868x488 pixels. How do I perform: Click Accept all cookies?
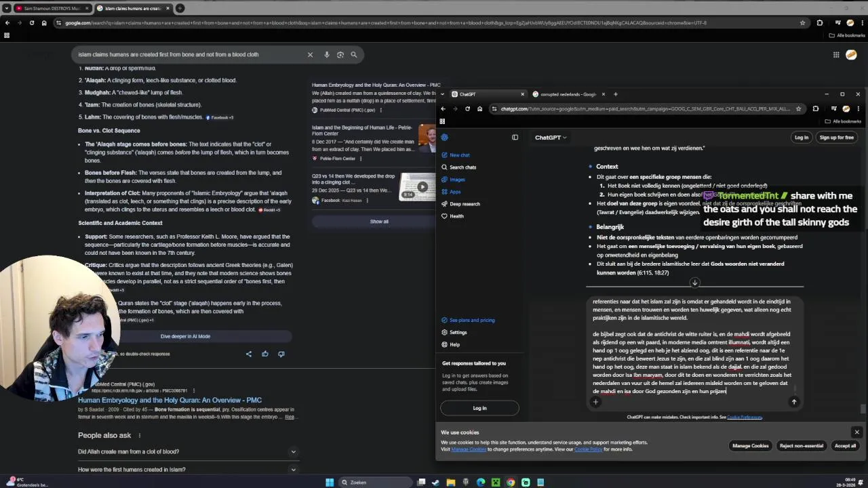(845, 445)
